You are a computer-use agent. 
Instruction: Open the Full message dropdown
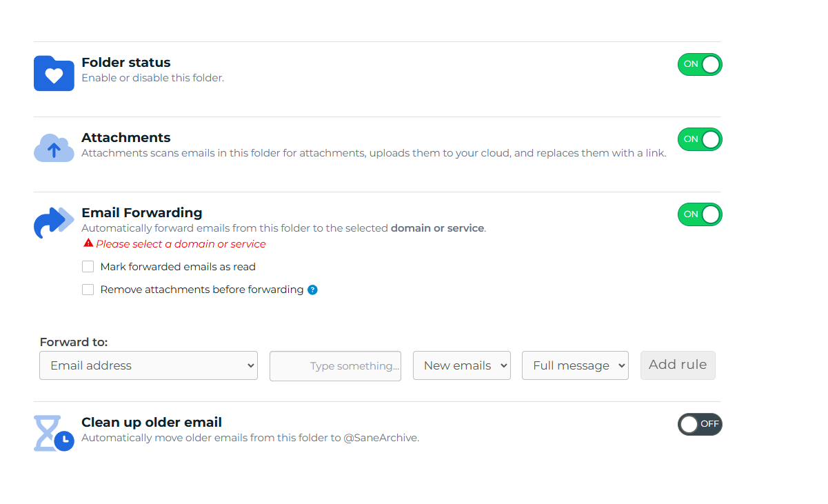tap(575, 365)
